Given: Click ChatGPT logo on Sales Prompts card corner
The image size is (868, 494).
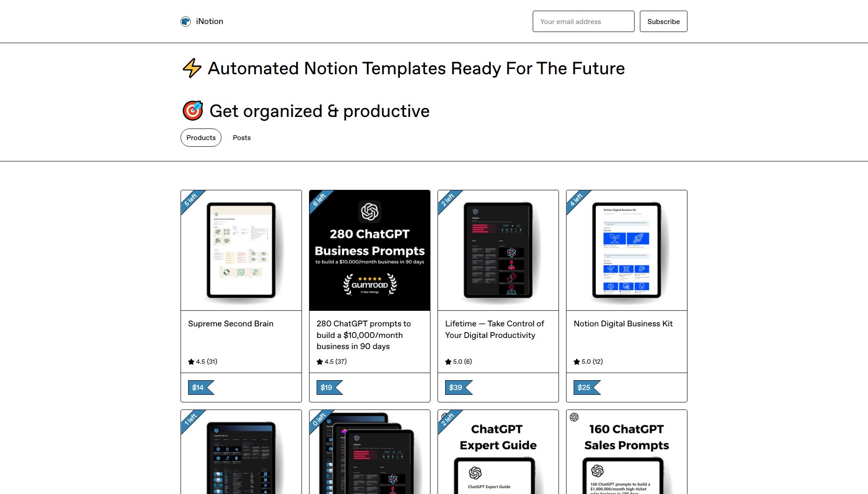Looking at the screenshot, I should (574, 417).
